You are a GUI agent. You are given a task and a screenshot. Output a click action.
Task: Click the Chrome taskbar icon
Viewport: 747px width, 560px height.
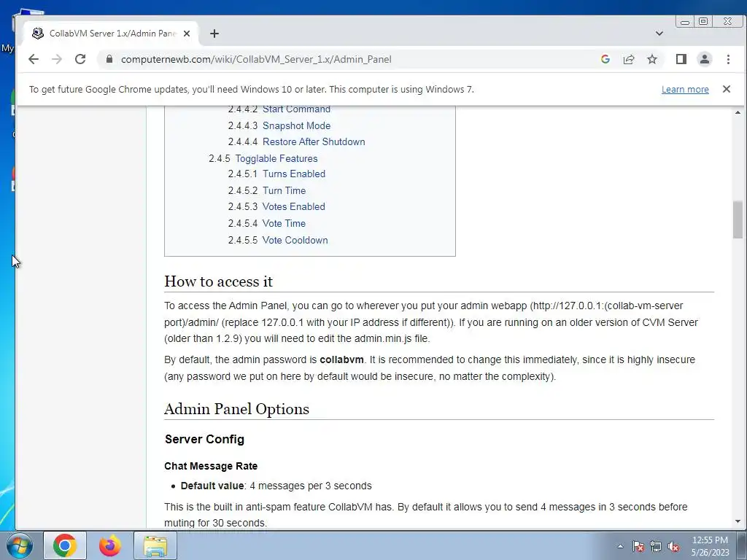[x=65, y=545]
